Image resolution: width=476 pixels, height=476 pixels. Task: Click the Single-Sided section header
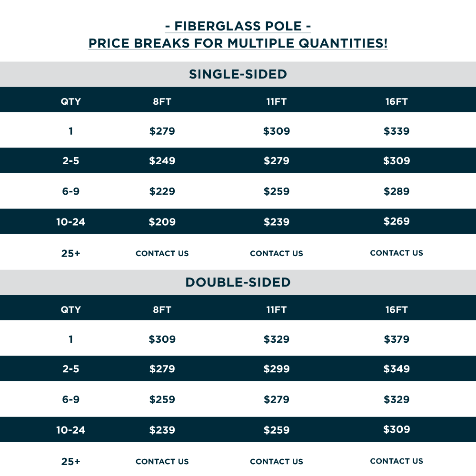(x=238, y=74)
